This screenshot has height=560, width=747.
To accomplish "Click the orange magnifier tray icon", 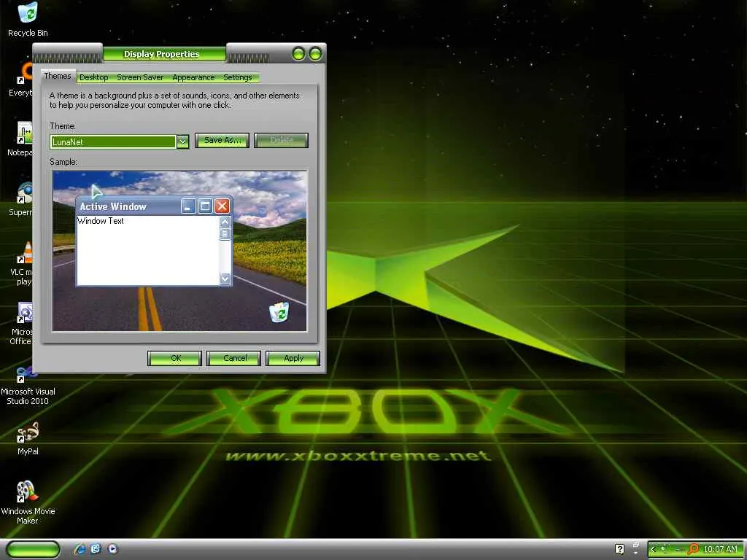I will (x=693, y=549).
